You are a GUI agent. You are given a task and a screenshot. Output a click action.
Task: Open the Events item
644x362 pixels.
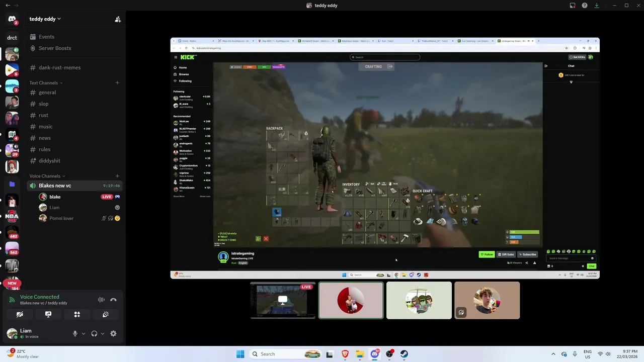75,37
